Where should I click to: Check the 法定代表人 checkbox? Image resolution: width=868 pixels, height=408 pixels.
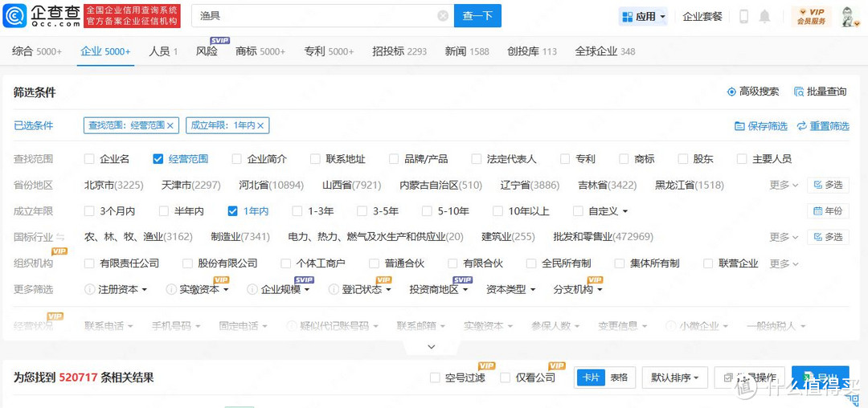coord(477,159)
